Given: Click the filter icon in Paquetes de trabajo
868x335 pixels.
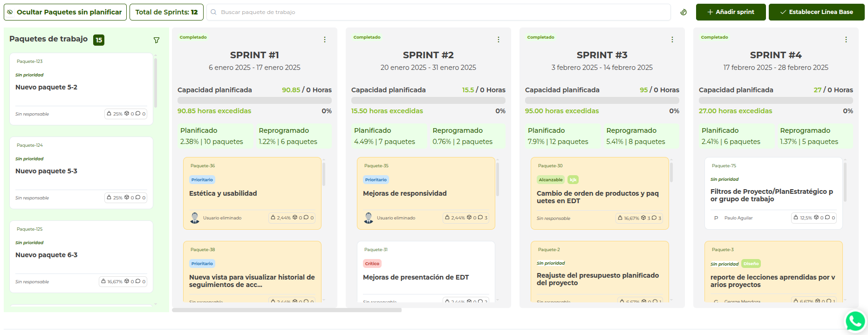Looking at the screenshot, I should click(x=157, y=40).
